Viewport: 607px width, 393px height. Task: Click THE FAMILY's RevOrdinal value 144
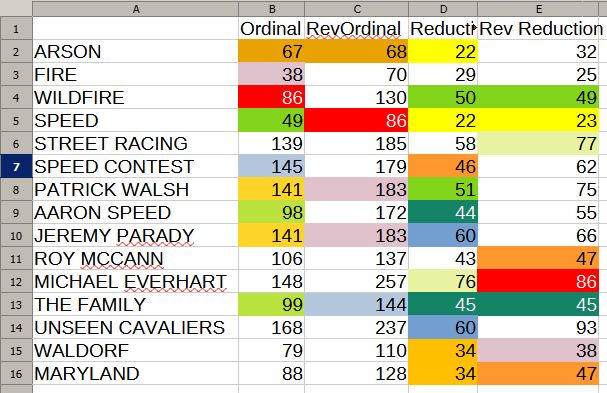357,305
